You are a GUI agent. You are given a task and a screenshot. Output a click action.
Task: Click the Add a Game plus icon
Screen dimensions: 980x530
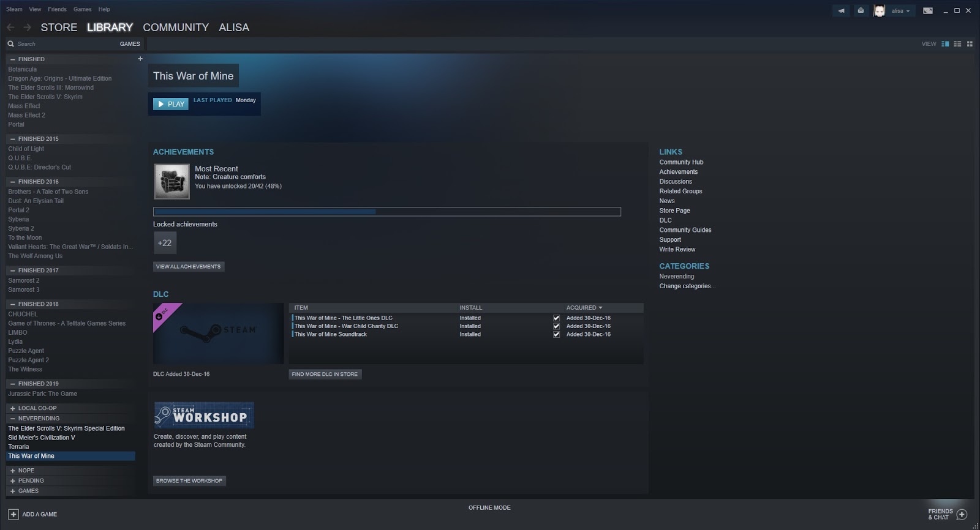(x=13, y=514)
